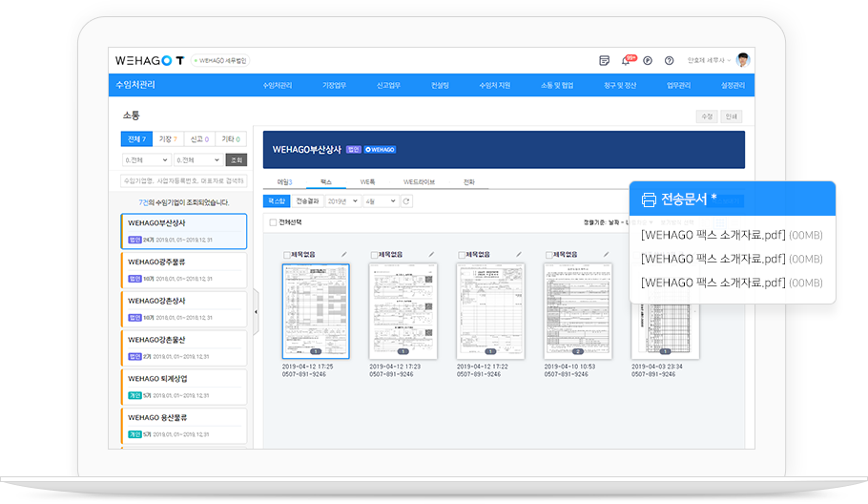
Task: Select client WEHAGO부산상사 in the list
Action: (x=184, y=232)
